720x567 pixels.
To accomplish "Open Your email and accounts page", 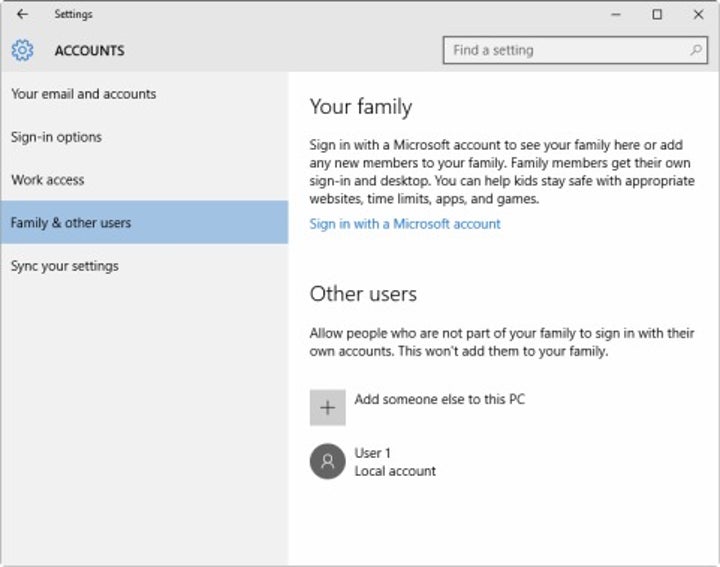I will 84,94.
